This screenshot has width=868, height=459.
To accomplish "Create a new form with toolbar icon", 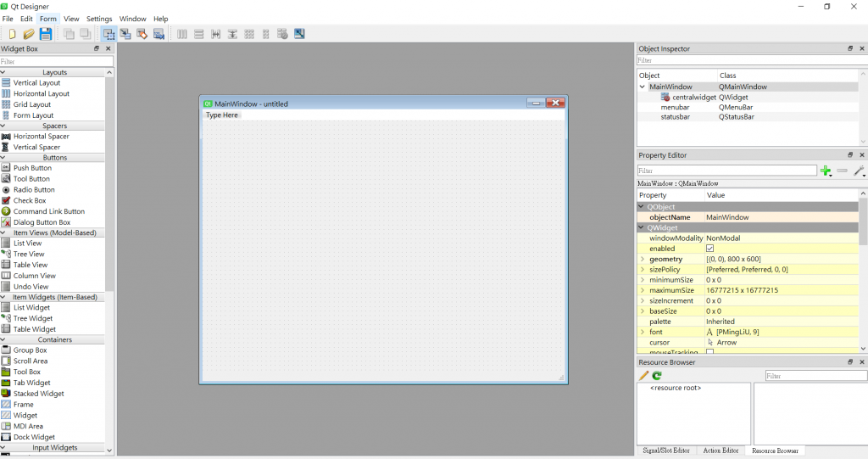I will [12, 35].
